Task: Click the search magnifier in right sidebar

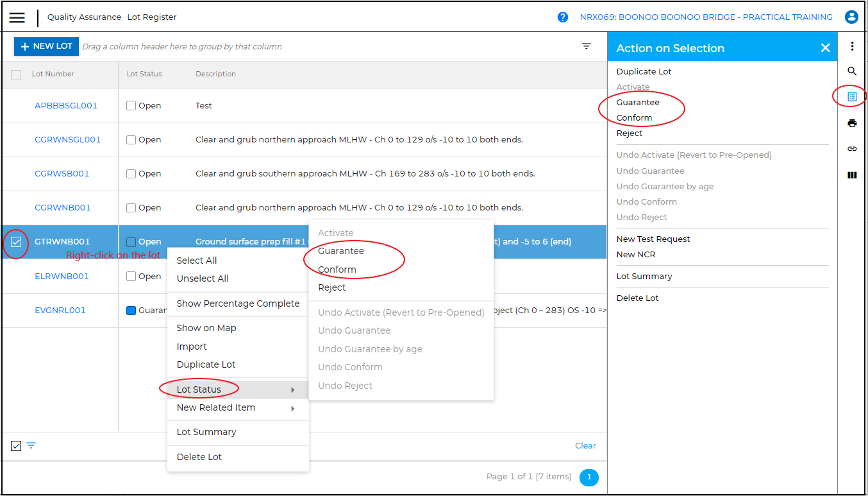Action: (x=852, y=71)
